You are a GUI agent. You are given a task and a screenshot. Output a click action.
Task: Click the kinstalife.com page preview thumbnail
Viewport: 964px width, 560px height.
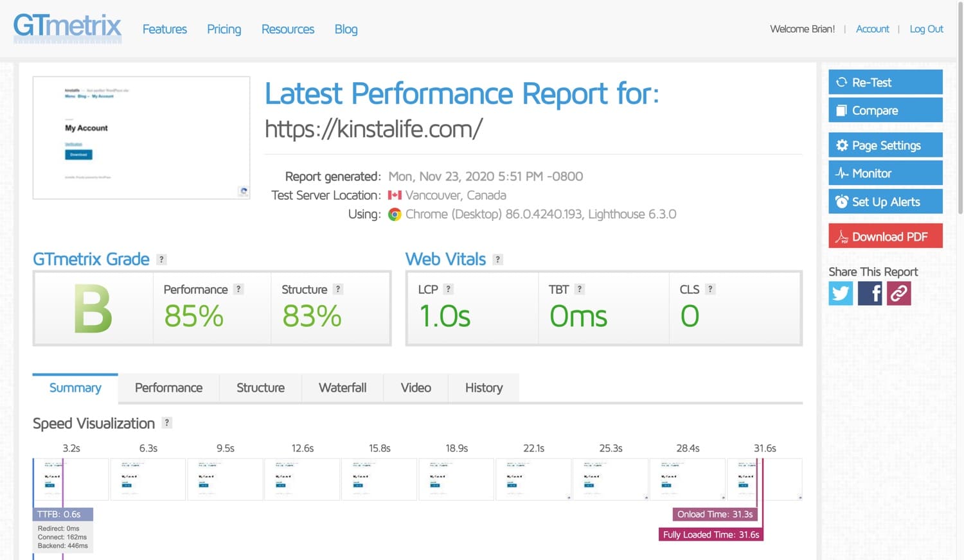pyautogui.click(x=141, y=137)
